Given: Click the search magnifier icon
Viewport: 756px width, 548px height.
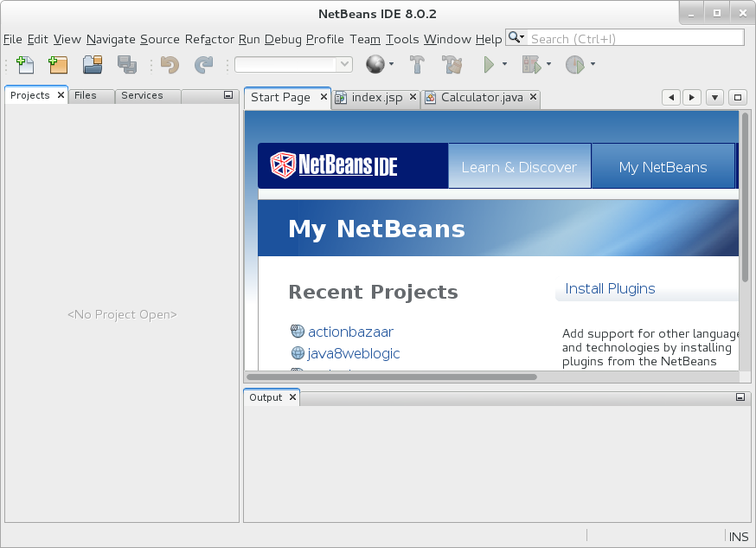Looking at the screenshot, I should click(515, 37).
